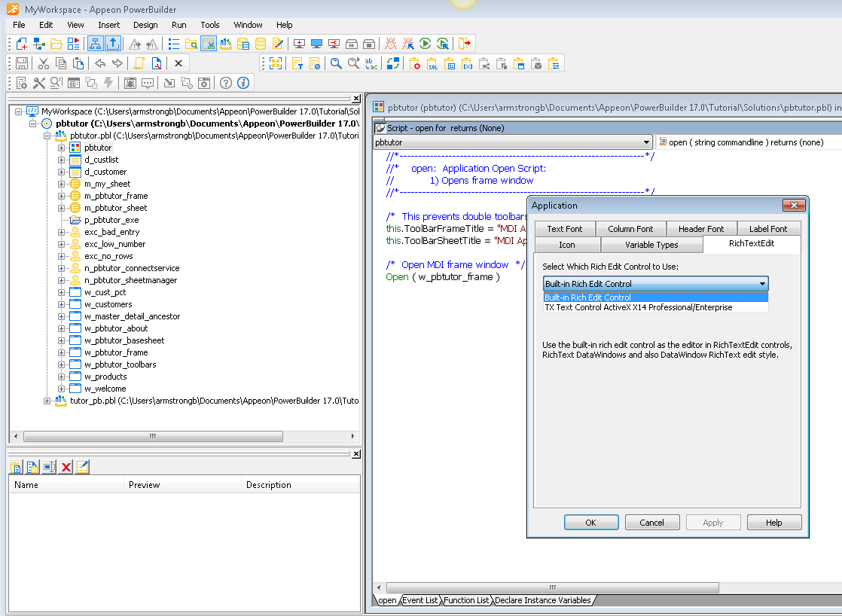842x616 pixels.
Task: Click the Cut scissors icon
Action: click(x=44, y=63)
